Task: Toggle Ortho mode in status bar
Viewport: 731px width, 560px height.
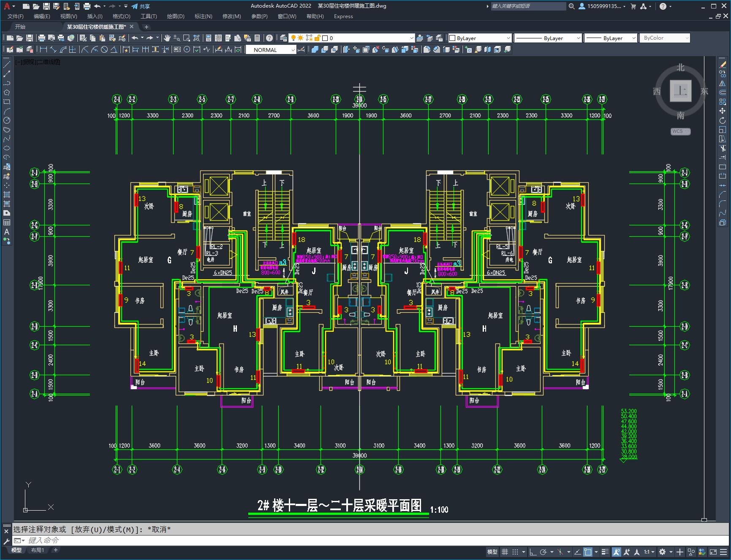Action: [x=533, y=552]
